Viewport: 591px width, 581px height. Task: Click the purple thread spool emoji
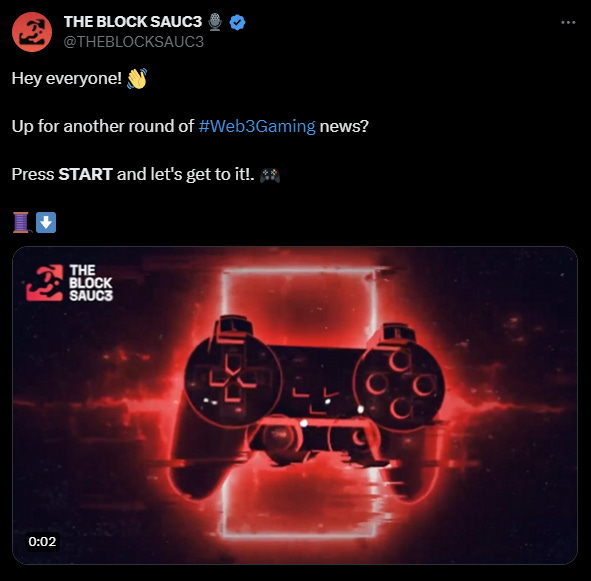pyautogui.click(x=22, y=222)
